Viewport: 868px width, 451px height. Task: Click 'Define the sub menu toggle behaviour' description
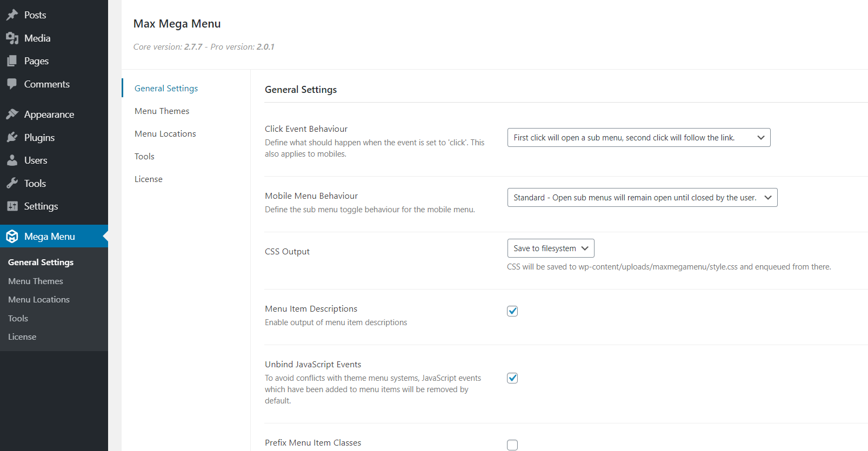370,210
